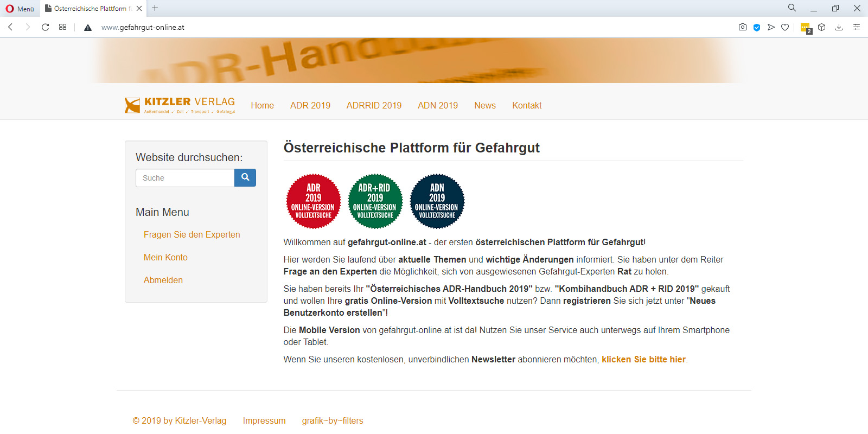Open the ADN 2019 navigation item
This screenshot has height=434, width=868.
pyautogui.click(x=438, y=105)
